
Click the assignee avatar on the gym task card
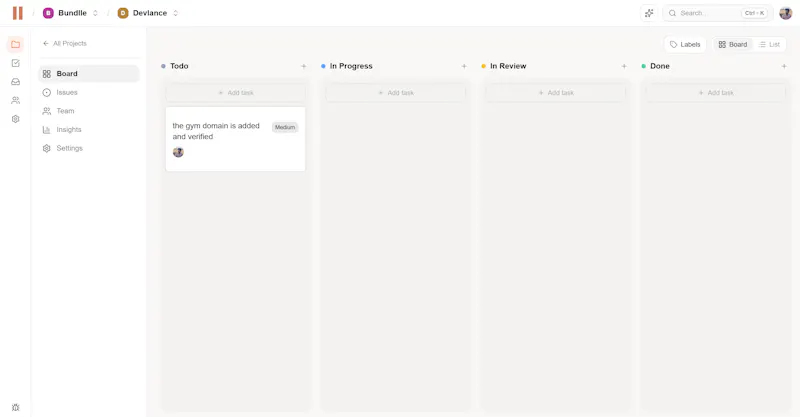[178, 152]
